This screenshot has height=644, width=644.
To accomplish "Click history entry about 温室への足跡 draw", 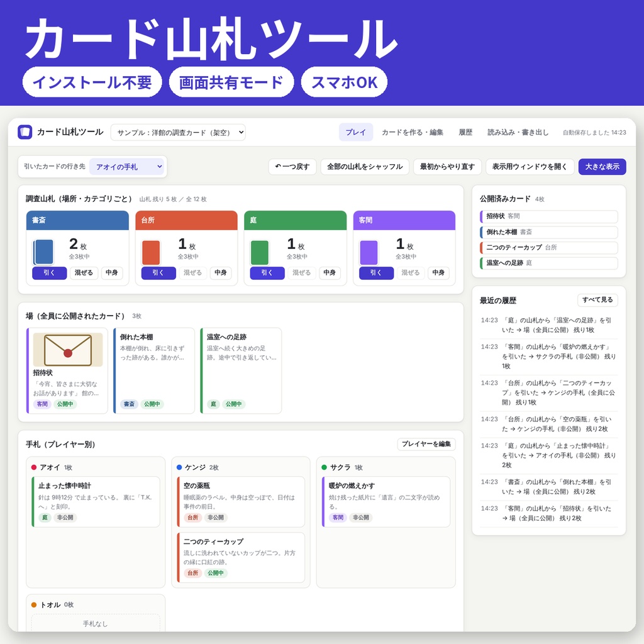I will pos(548,325).
